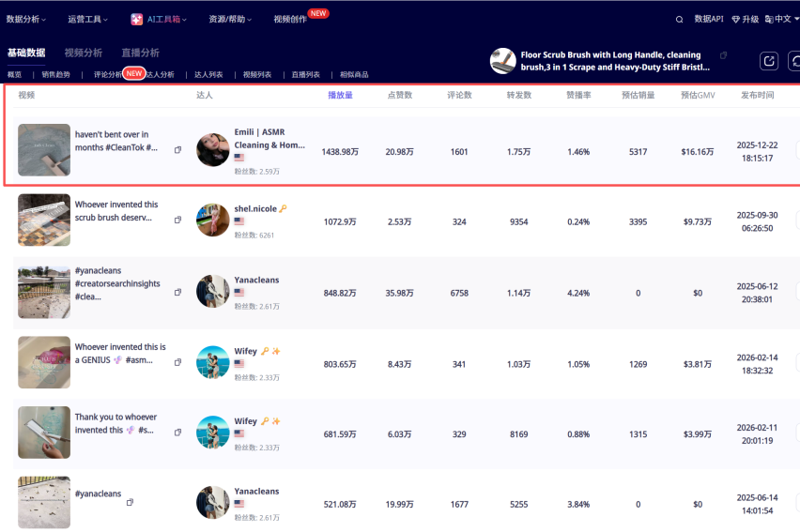Copy the #yanacleans #creatorsearchinsights video title icon
The image size is (800, 532).
click(x=177, y=292)
